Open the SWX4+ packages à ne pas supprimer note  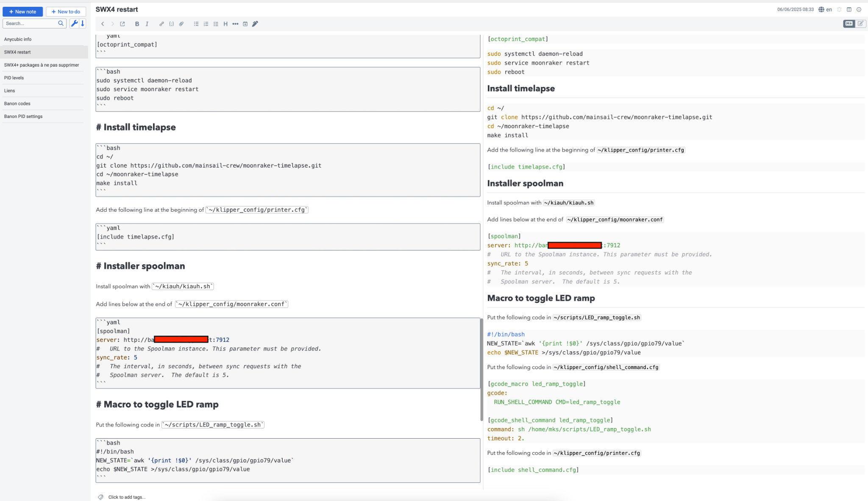[44, 65]
